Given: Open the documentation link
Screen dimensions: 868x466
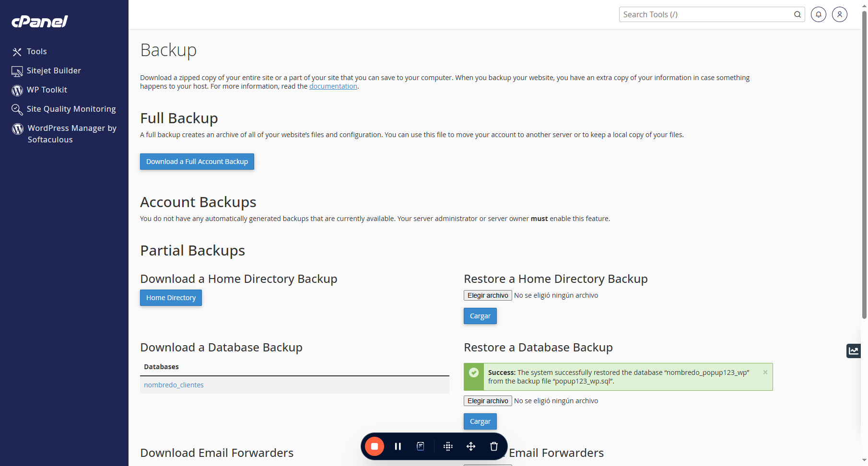Looking at the screenshot, I should [x=333, y=86].
